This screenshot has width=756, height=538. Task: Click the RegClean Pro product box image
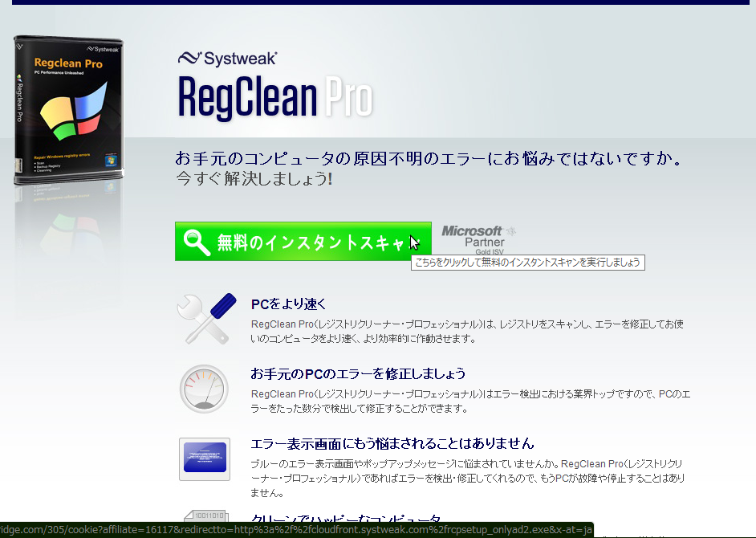click(68, 110)
